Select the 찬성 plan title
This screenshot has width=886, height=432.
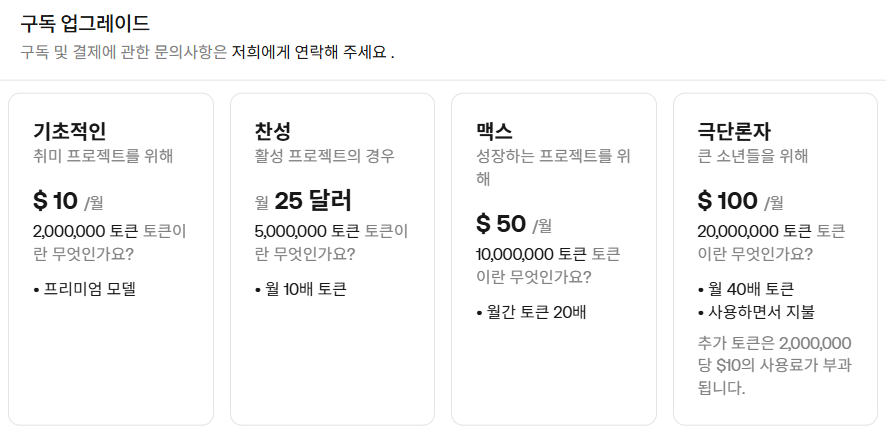[x=273, y=131]
